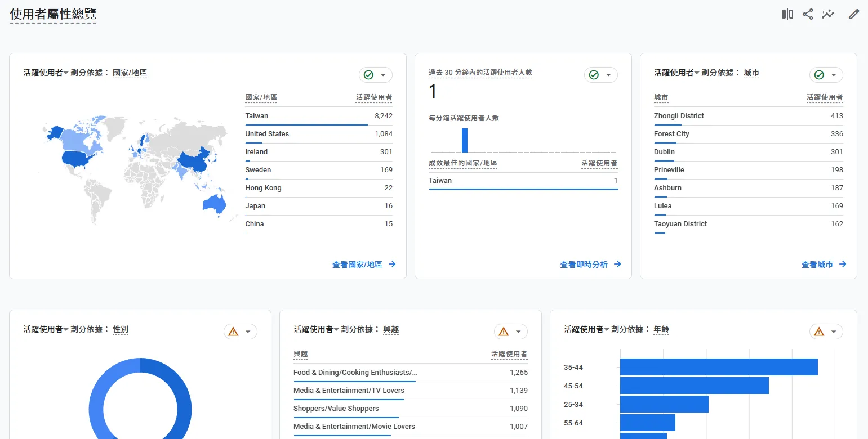Open the 活躍使用者 metric dropdown on the interests card
This screenshot has width=868, height=439.
(x=317, y=329)
